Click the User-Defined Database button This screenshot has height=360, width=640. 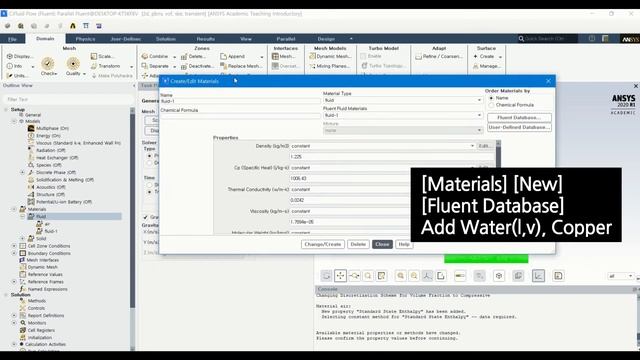pos(519,127)
